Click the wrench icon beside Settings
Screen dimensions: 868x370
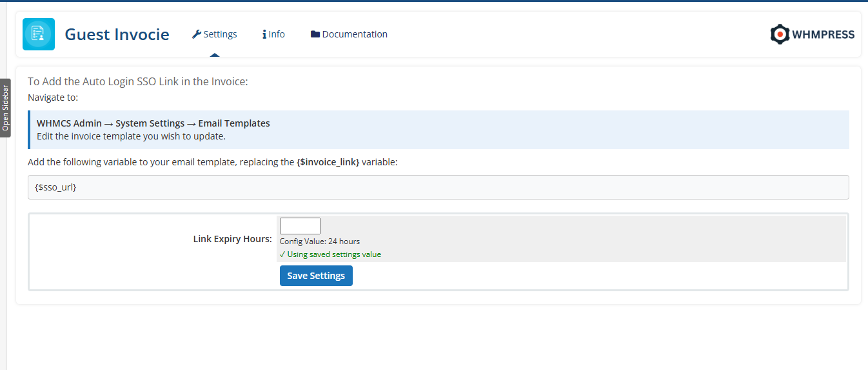coord(197,34)
